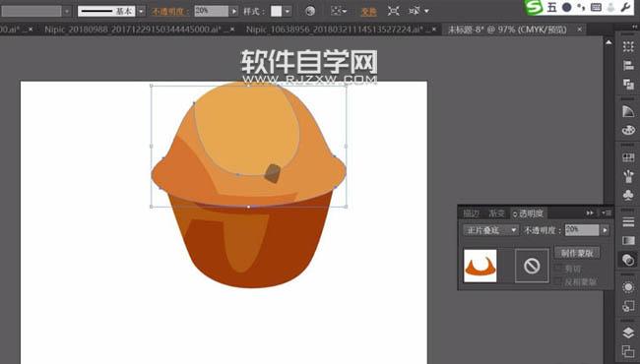This screenshot has width=640, height=364.
Task: Open the Stroke panel lines icon
Action: (628, 221)
